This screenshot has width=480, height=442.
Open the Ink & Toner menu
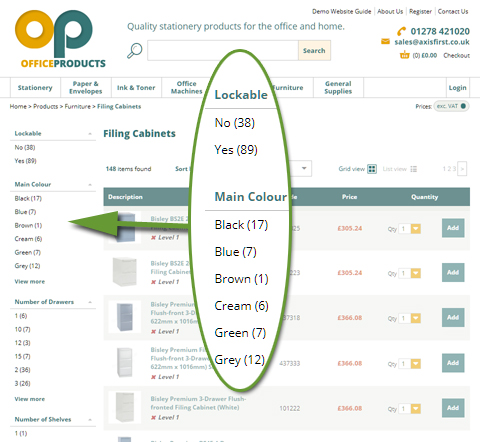coord(136,88)
